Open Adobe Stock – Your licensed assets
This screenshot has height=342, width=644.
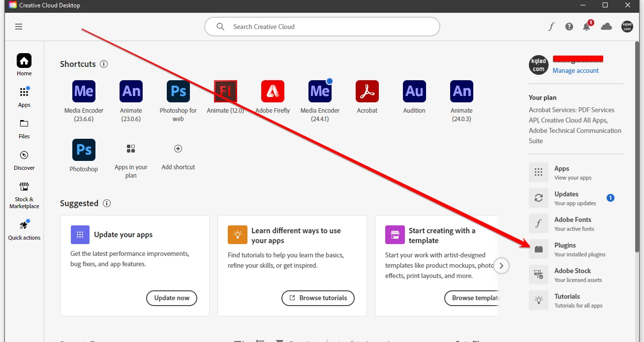pos(576,275)
